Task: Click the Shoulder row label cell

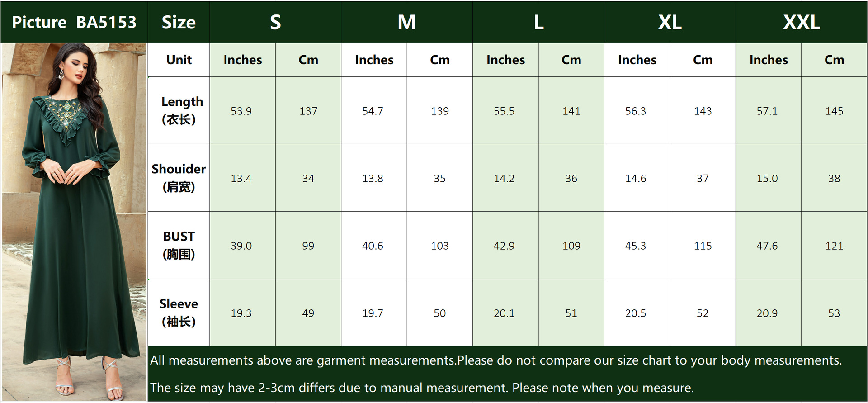Action: pyautogui.click(x=179, y=178)
